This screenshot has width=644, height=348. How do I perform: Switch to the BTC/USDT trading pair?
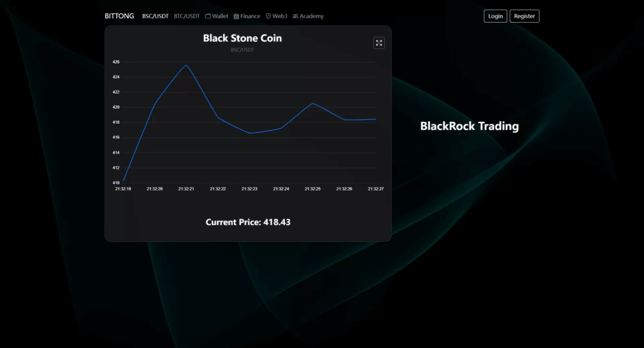(x=187, y=16)
